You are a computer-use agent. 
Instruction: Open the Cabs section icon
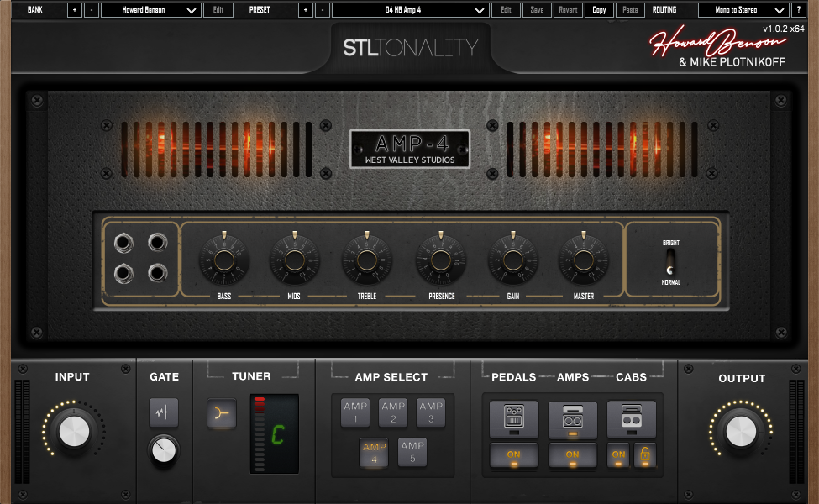tap(631, 419)
